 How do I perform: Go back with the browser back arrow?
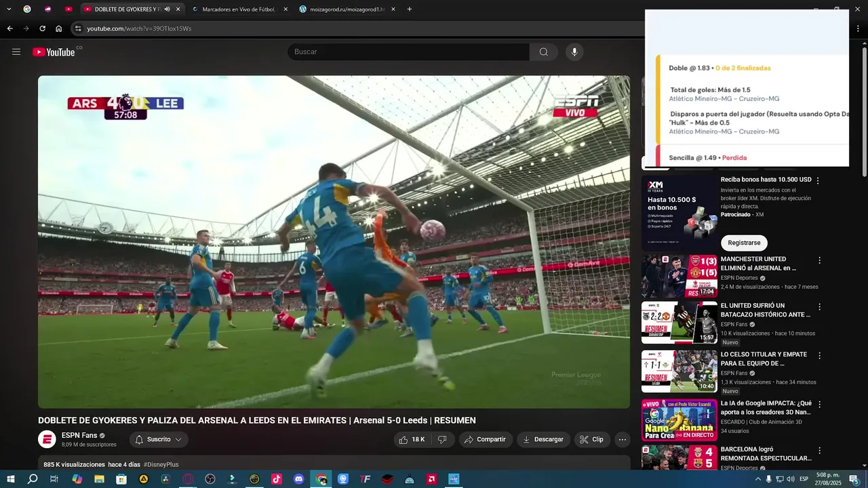[x=9, y=28]
